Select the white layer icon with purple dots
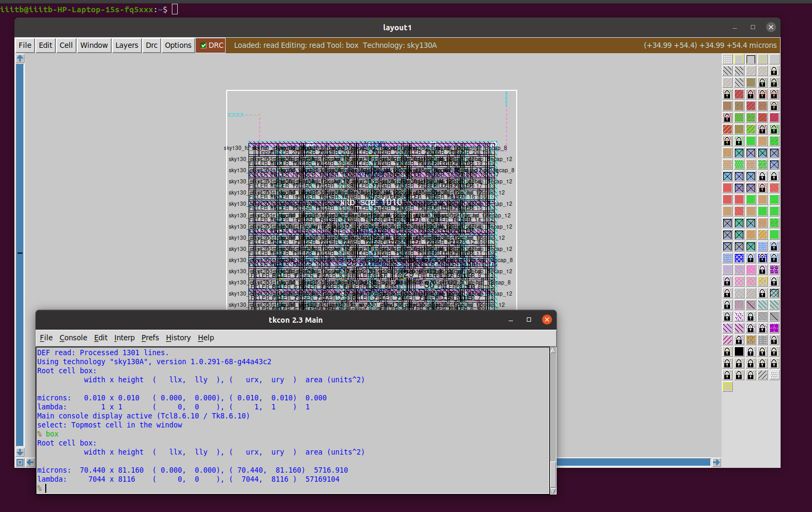The width and height of the screenshot is (812, 512). [739, 316]
